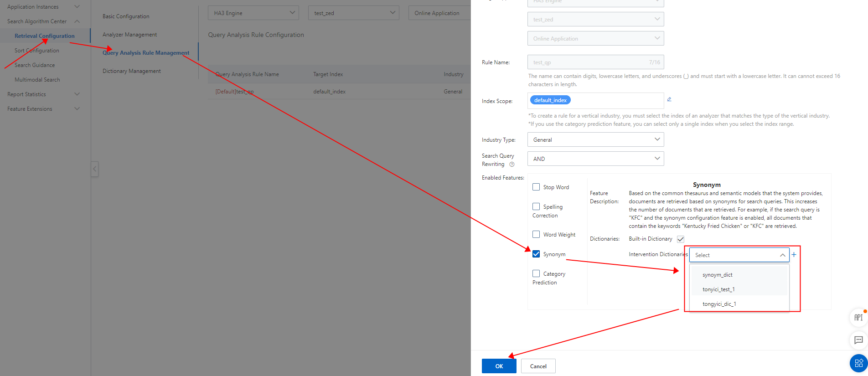Open the blue quick-apps grid icon

pos(858,363)
